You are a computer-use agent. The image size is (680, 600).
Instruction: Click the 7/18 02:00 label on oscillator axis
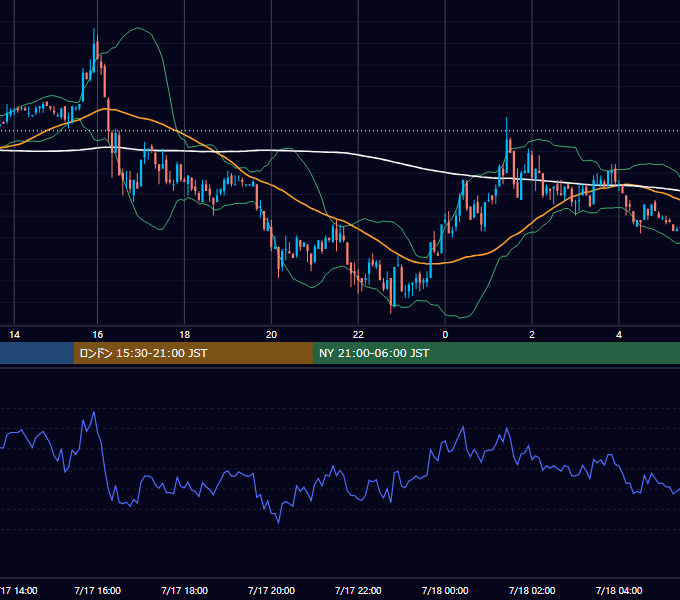coord(532,590)
